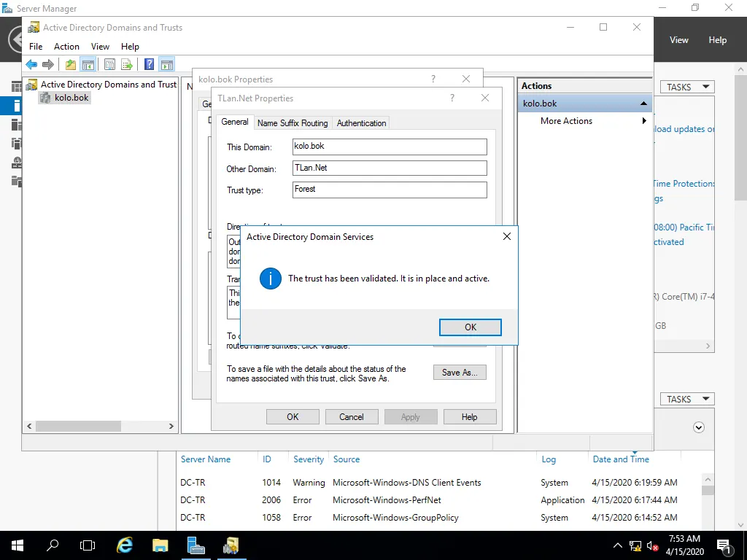Open the Help menu in Domains and Trusts
Image resolution: width=747 pixels, height=560 pixels.
point(130,47)
